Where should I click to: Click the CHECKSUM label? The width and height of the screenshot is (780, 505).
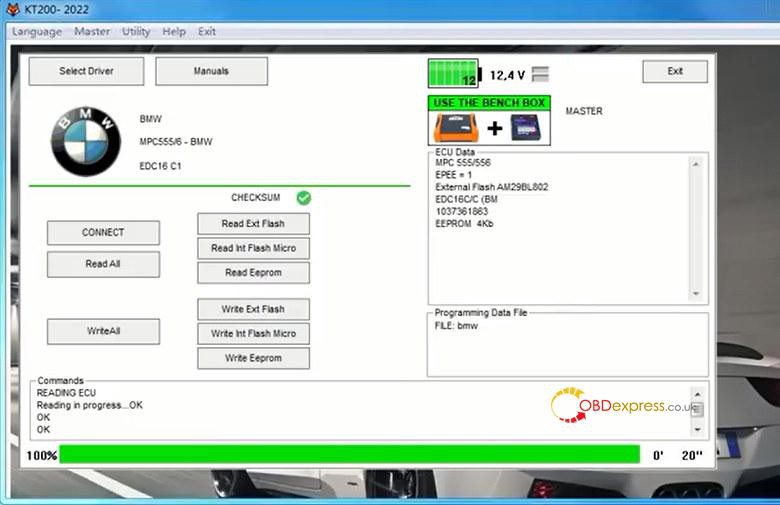point(256,198)
